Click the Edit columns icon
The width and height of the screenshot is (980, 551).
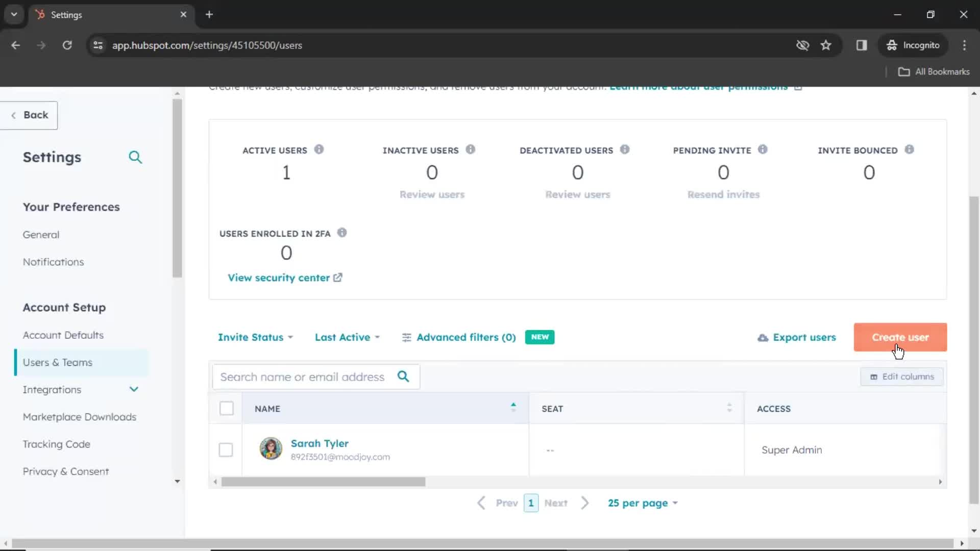coord(874,377)
